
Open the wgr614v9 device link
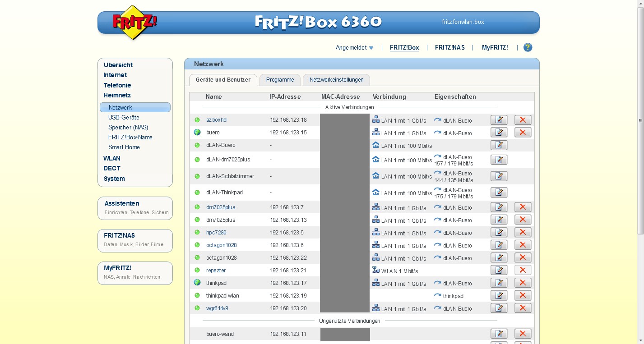point(217,308)
